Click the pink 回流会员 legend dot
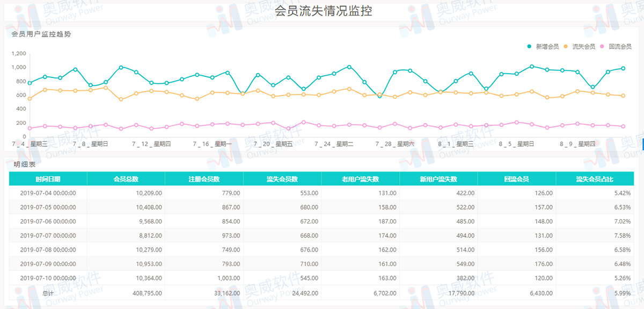 point(603,47)
